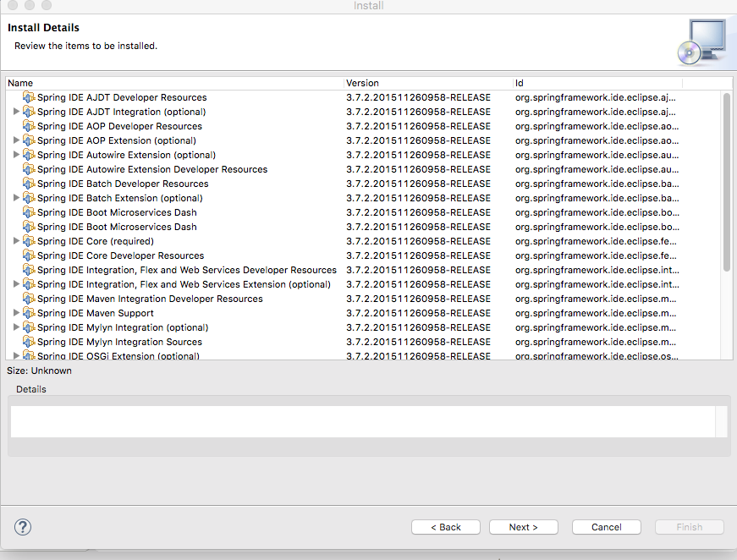This screenshot has height=560, width=737.
Task: Click the feature icon of Spring IDE AJDT Integration (optional)
Action: [29, 112]
